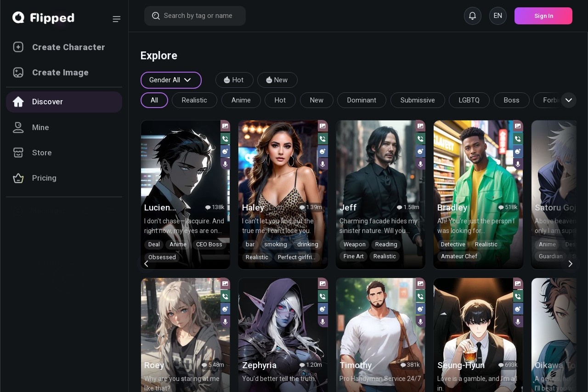Click the Pricing basket icon
This screenshot has width=588, height=392.
click(x=18, y=178)
